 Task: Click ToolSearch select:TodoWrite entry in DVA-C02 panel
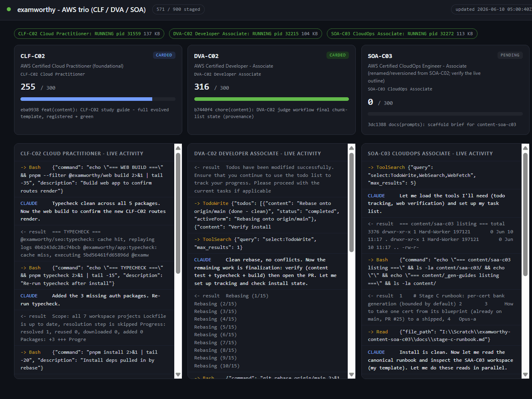(x=268, y=243)
